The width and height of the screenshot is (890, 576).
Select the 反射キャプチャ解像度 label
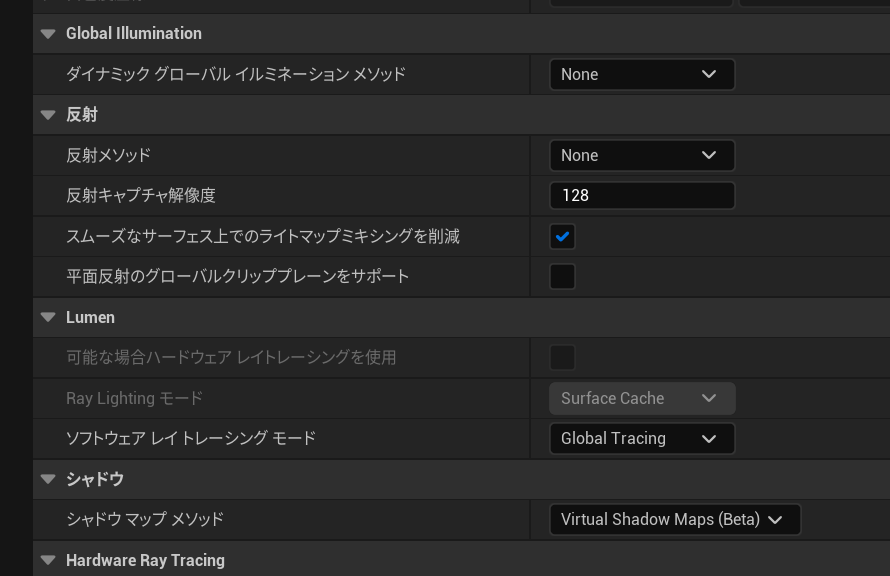pos(141,196)
